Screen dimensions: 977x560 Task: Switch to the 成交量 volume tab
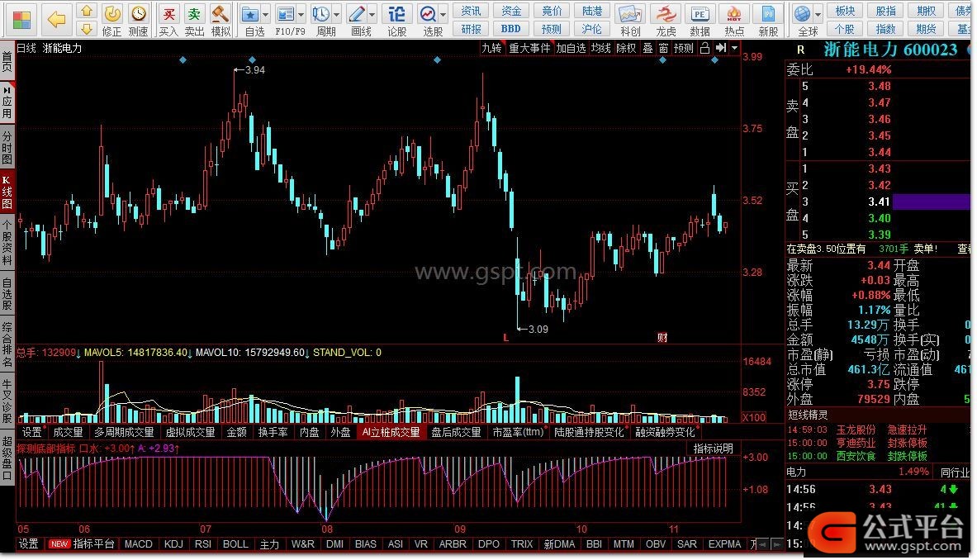68,432
